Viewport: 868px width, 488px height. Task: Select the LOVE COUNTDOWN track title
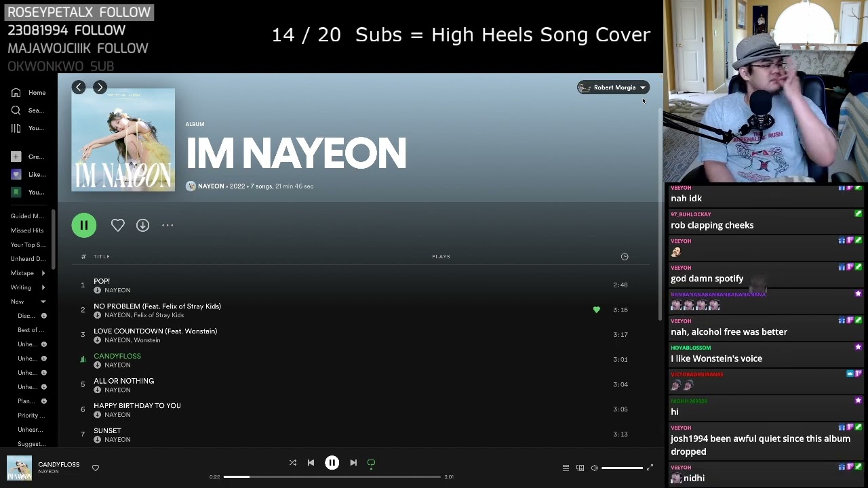[x=155, y=331]
